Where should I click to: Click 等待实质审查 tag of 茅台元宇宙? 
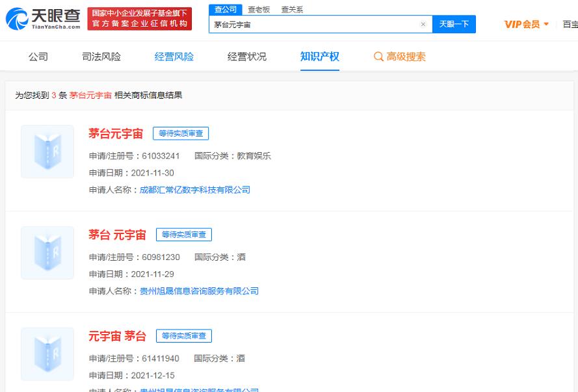point(181,133)
